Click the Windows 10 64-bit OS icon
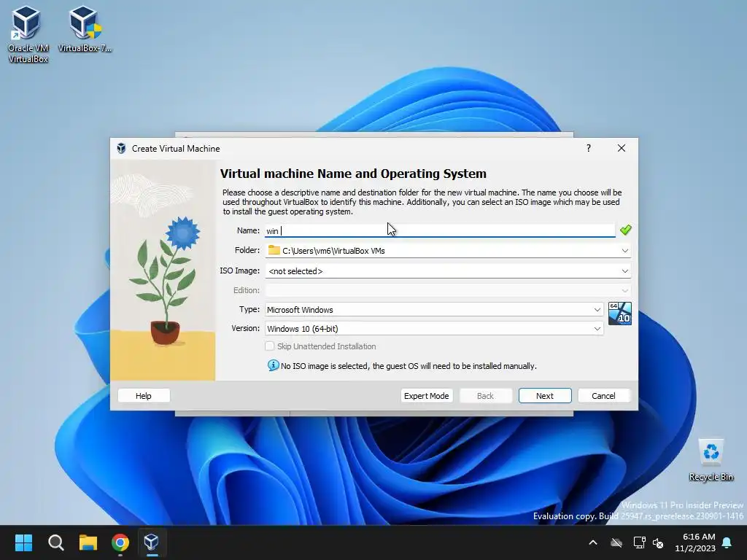Image resolution: width=747 pixels, height=560 pixels. [620, 314]
